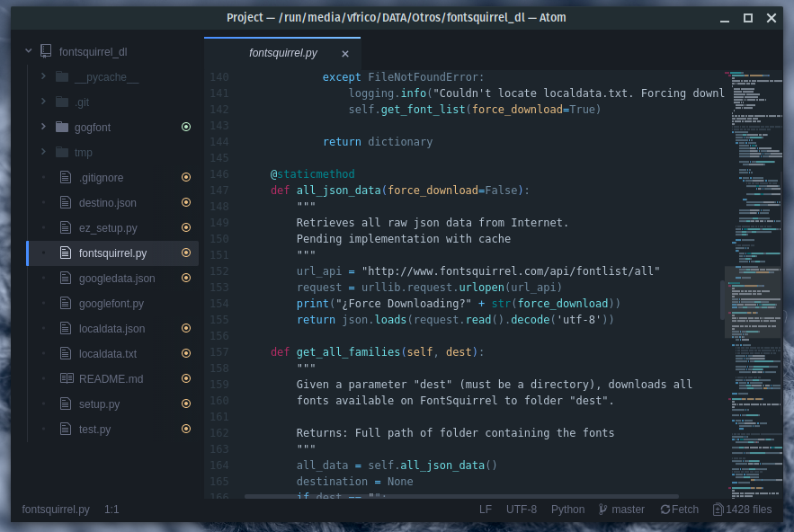Click git status dot beside googledata.json
The width and height of the screenshot is (794, 532).
click(186, 278)
